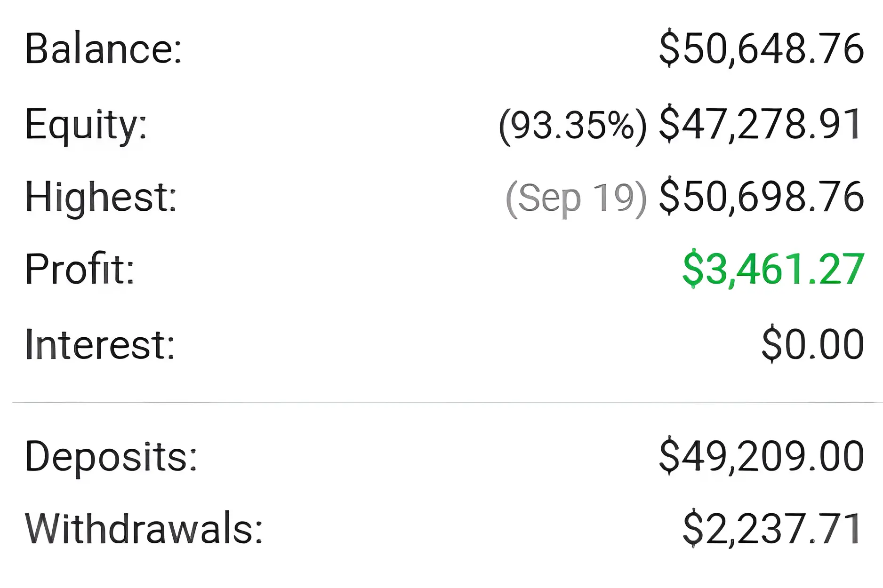Tap the 93.35% equity percentage
Viewport: 883px width, 588px height.
[572, 126]
